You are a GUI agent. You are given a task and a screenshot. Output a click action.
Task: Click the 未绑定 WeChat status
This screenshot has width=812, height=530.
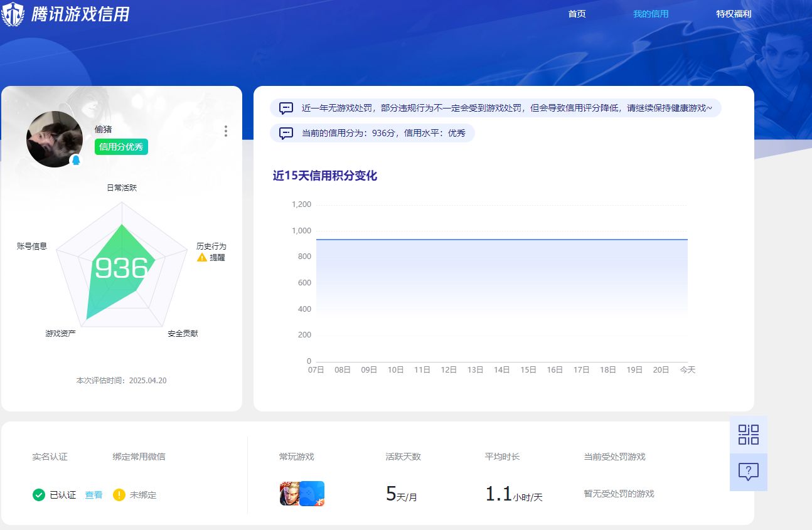point(143,495)
